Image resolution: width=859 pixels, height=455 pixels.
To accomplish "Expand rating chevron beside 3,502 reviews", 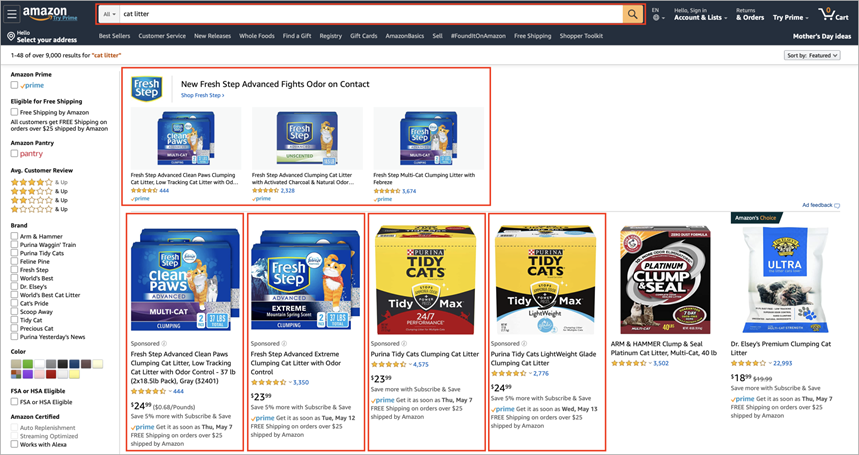I will tap(650, 363).
